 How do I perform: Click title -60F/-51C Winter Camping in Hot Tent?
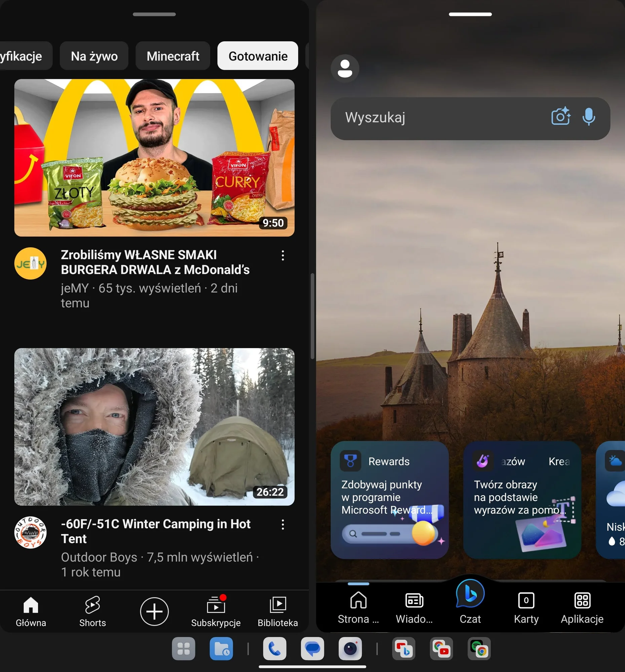pyautogui.click(x=156, y=531)
